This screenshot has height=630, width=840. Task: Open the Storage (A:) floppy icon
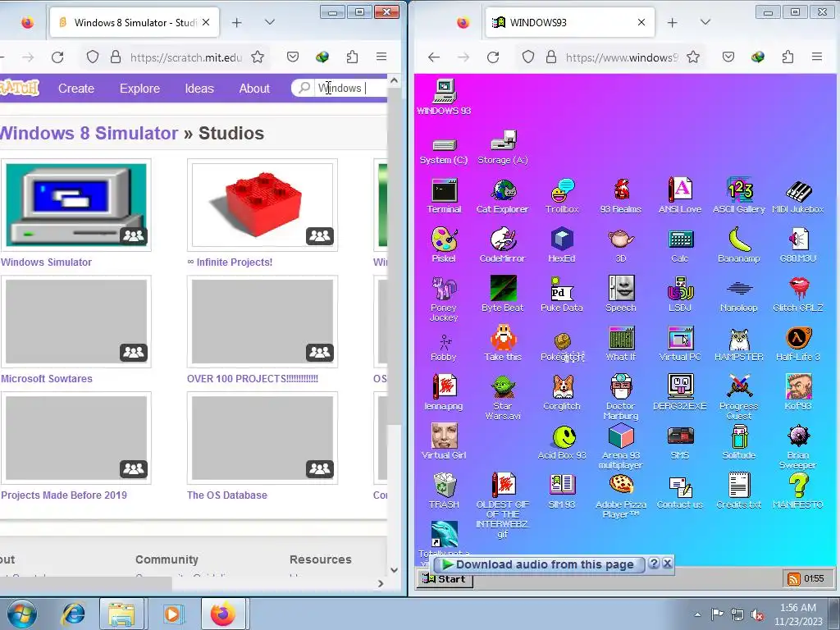(503, 148)
